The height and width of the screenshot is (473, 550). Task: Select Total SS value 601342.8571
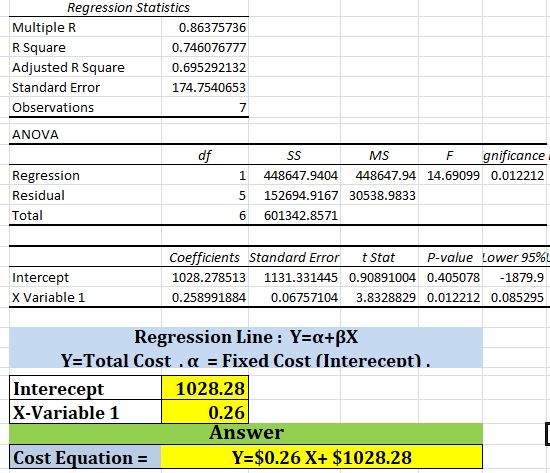(x=294, y=215)
